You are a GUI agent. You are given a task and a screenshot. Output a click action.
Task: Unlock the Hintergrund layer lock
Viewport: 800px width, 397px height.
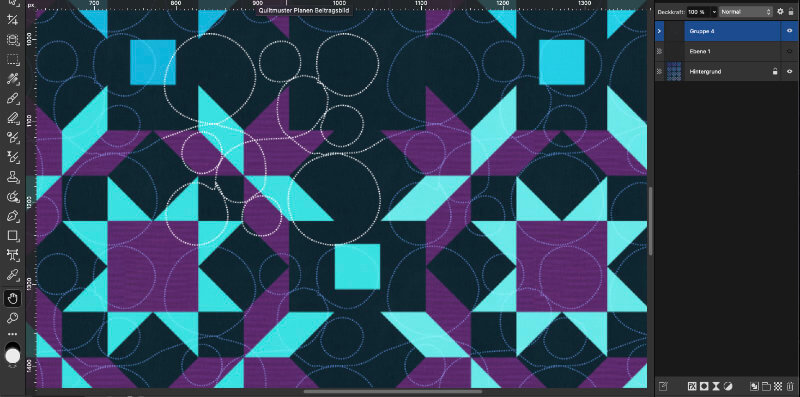(775, 72)
